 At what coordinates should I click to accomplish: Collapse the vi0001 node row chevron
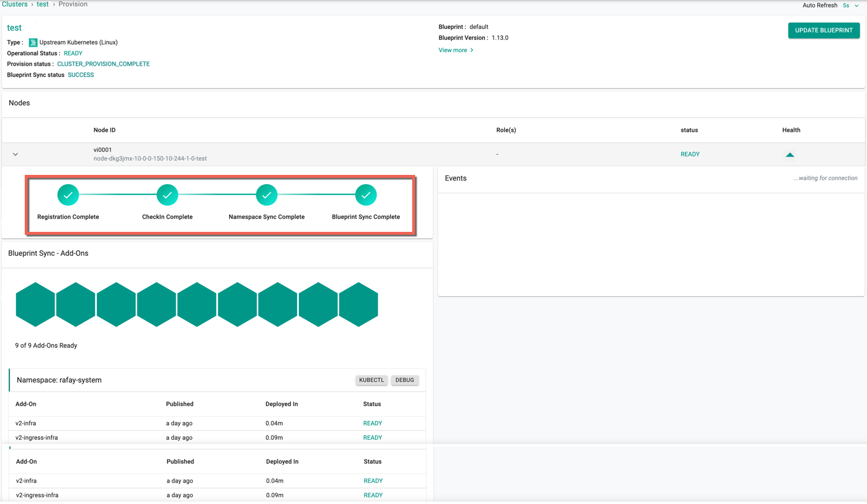click(x=16, y=154)
